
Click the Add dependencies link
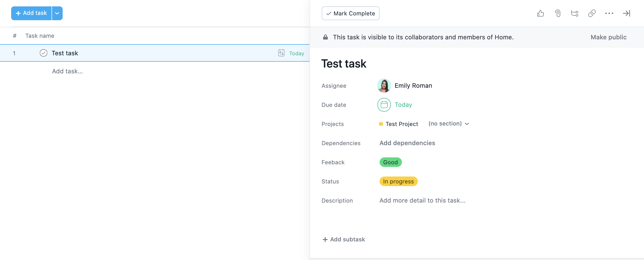407,143
